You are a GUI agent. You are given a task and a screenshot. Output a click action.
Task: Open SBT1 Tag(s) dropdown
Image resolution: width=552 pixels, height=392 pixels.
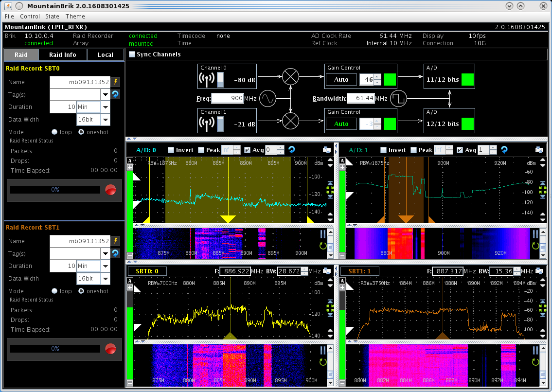pyautogui.click(x=105, y=253)
